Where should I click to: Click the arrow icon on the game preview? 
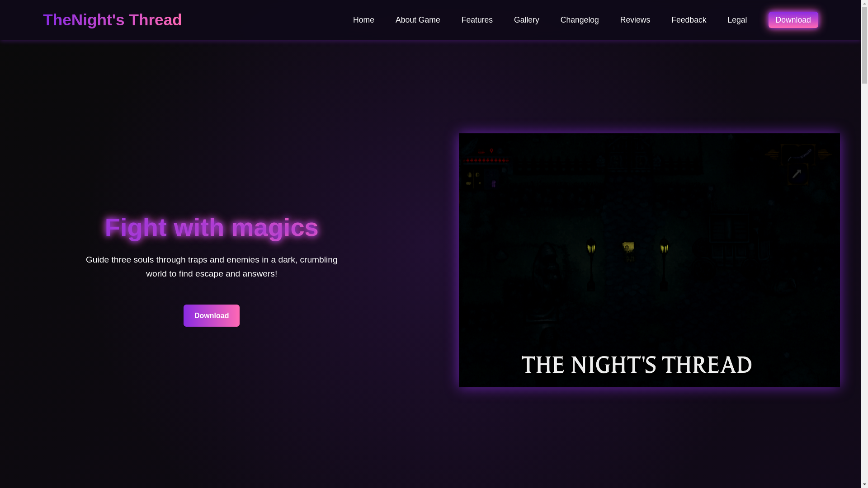(x=797, y=174)
